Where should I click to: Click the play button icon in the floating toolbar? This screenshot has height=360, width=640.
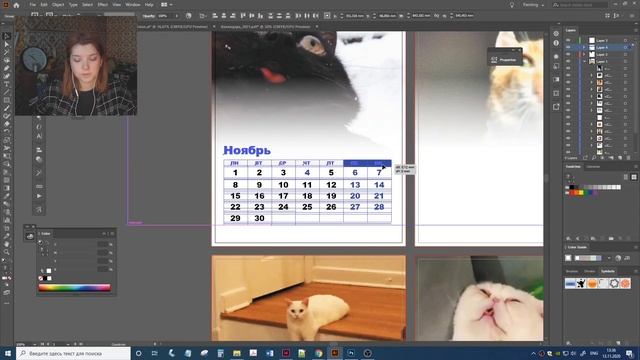[x=39, y=196]
